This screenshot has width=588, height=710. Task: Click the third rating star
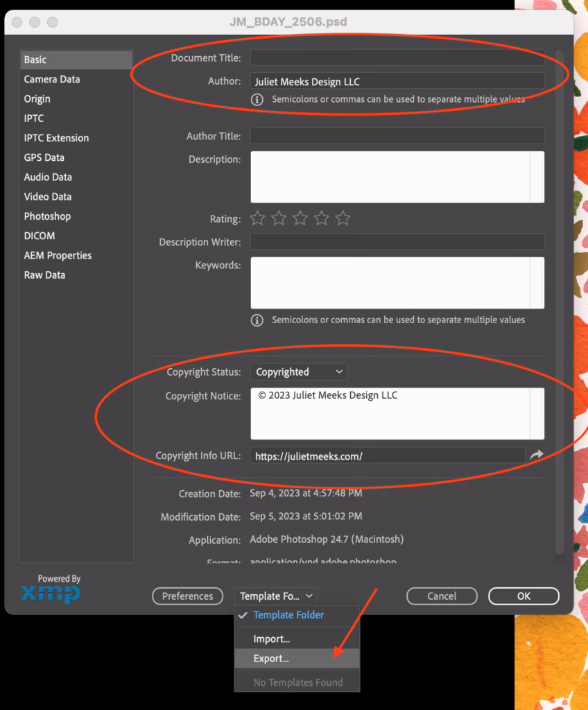(x=300, y=218)
